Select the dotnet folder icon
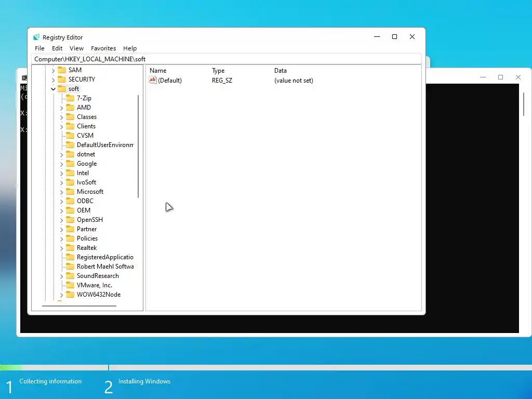Image resolution: width=532 pixels, height=399 pixels. click(70, 154)
